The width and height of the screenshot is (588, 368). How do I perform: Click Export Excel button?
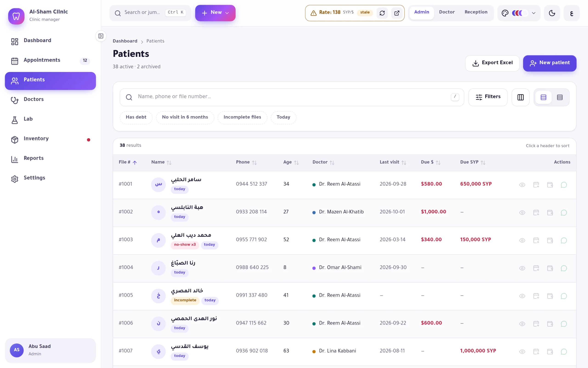tap(492, 63)
